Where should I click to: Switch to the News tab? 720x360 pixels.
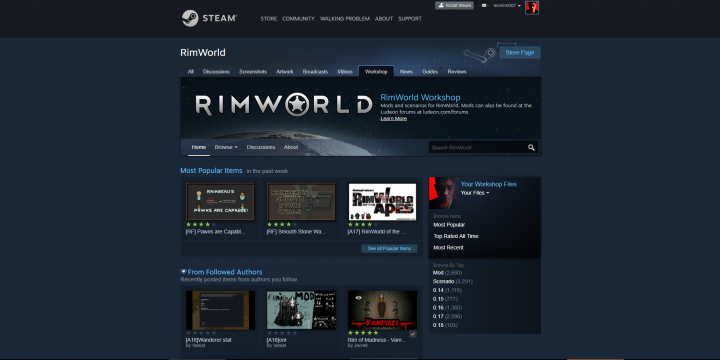coord(406,72)
